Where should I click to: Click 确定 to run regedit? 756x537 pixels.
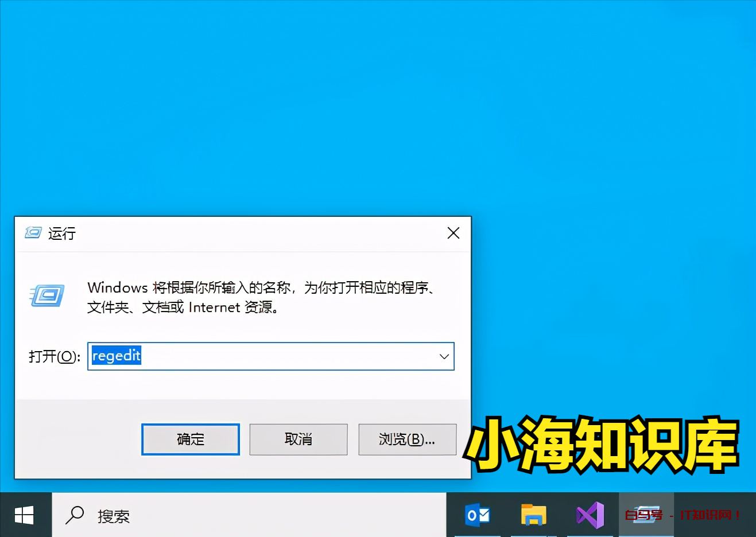coord(191,439)
